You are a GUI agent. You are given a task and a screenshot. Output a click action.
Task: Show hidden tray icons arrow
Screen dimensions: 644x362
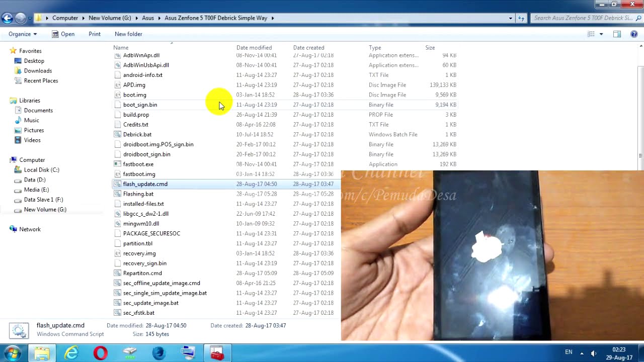click(582, 353)
